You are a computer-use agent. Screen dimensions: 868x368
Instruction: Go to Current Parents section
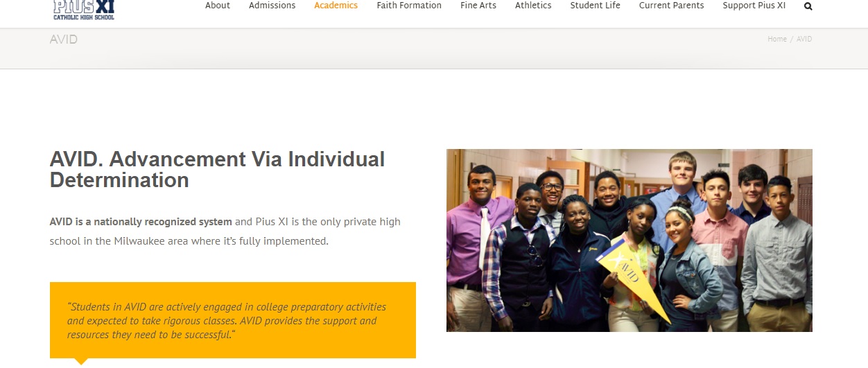(672, 6)
